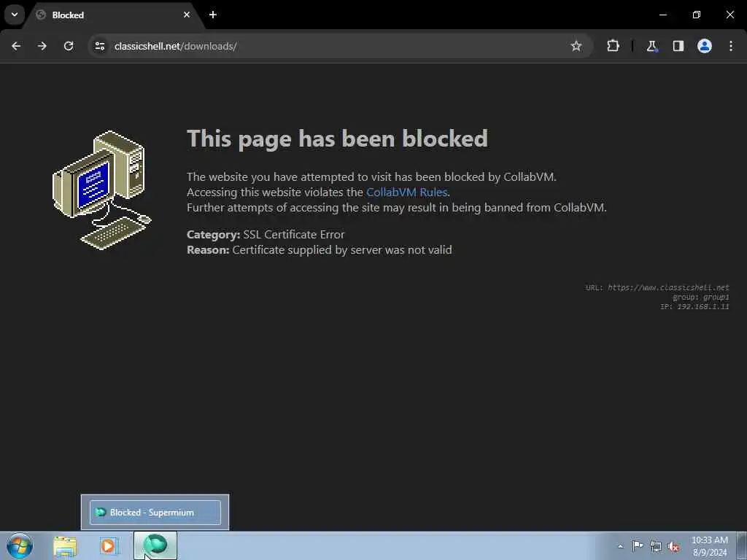Click the CollabVM computer illustration

pos(101,190)
